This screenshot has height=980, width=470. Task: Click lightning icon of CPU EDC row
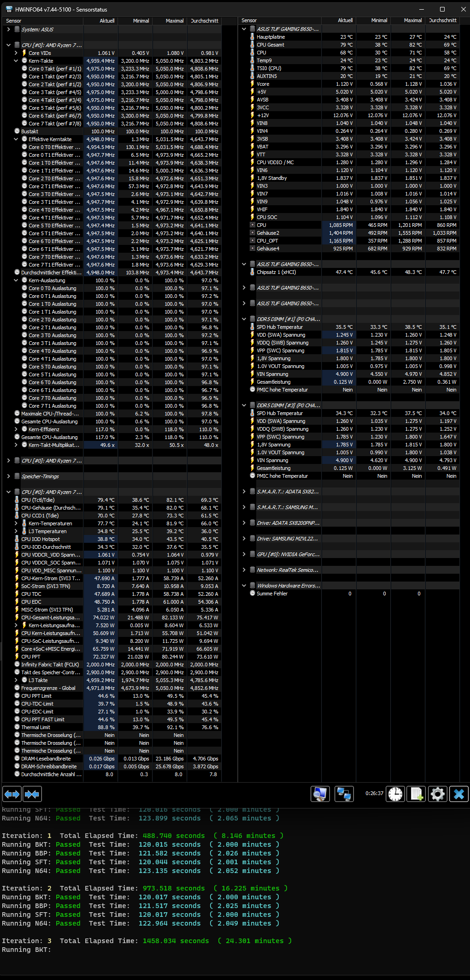[x=17, y=602]
